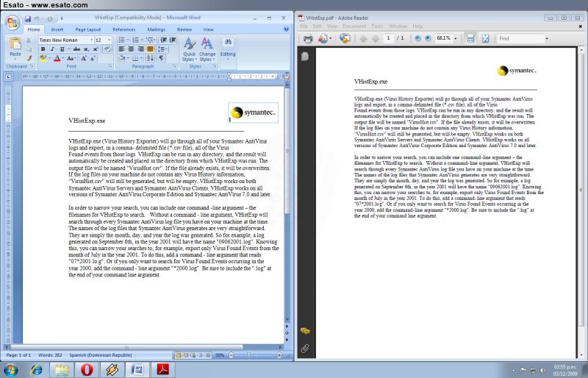
Task: Click the Spanish (Dominican Republic) language indicator
Action: [x=101, y=354]
